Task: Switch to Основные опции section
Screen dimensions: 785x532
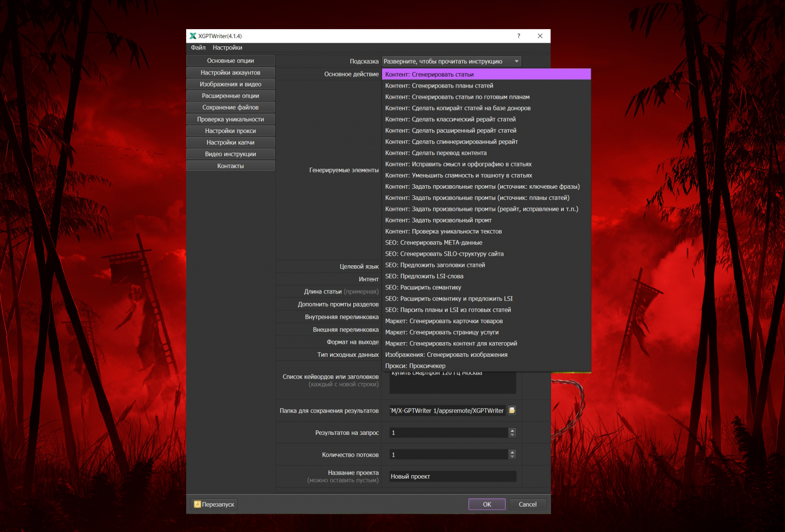Action: (x=230, y=61)
